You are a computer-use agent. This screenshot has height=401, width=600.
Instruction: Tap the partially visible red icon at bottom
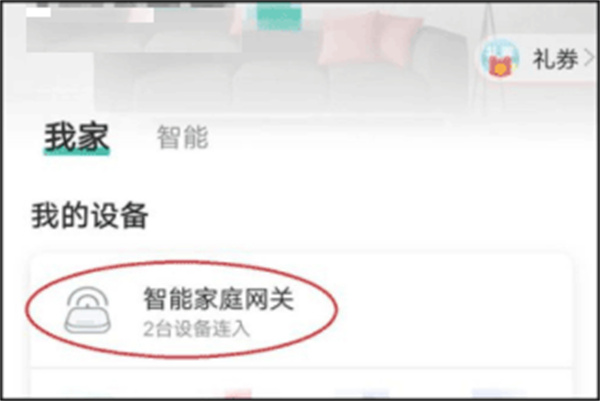(x=238, y=393)
